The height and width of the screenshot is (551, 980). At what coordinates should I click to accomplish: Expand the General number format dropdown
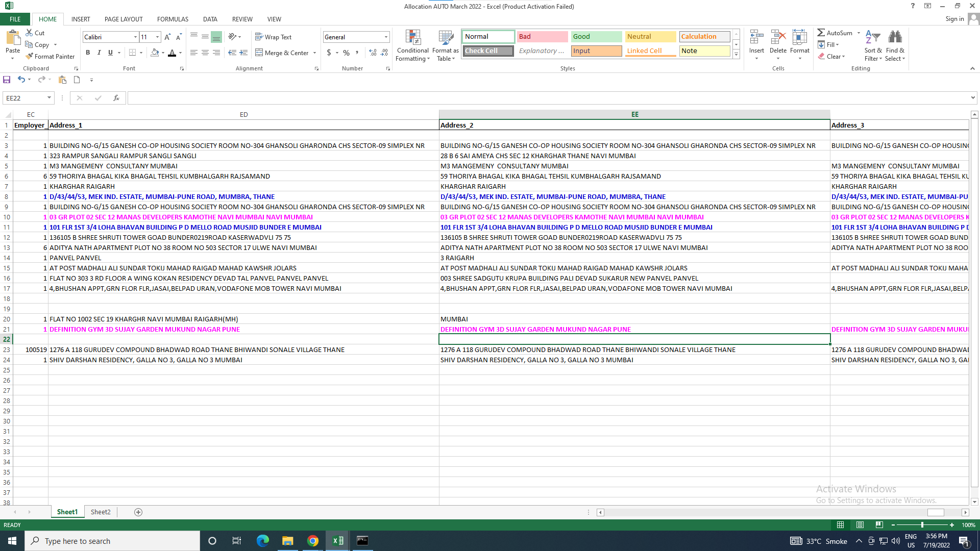coord(386,37)
